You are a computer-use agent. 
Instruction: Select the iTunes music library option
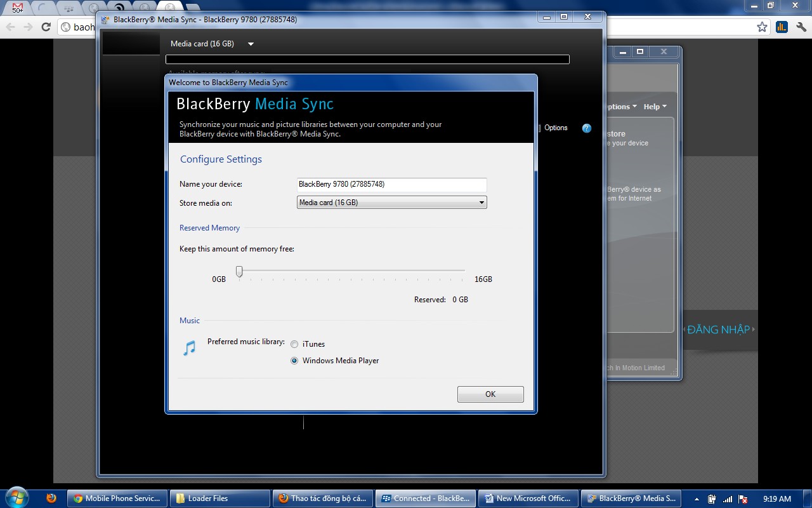[294, 344]
